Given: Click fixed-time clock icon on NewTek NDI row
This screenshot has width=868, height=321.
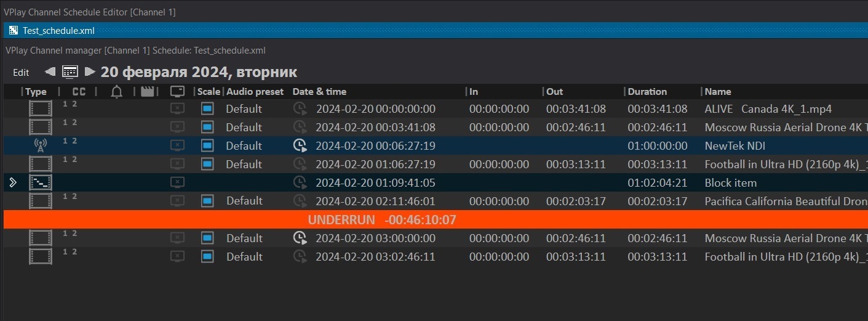Looking at the screenshot, I should (x=300, y=145).
